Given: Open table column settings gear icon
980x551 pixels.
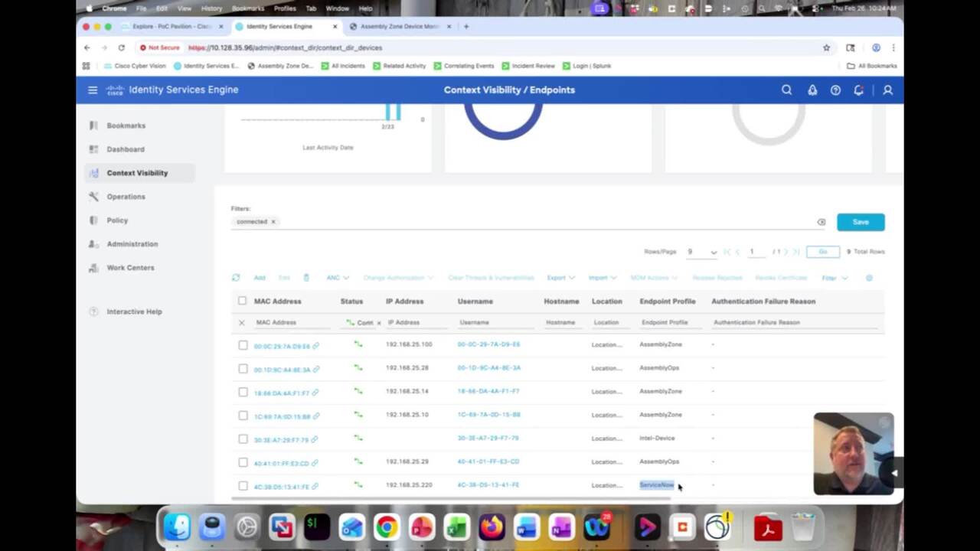Looking at the screenshot, I should (869, 278).
